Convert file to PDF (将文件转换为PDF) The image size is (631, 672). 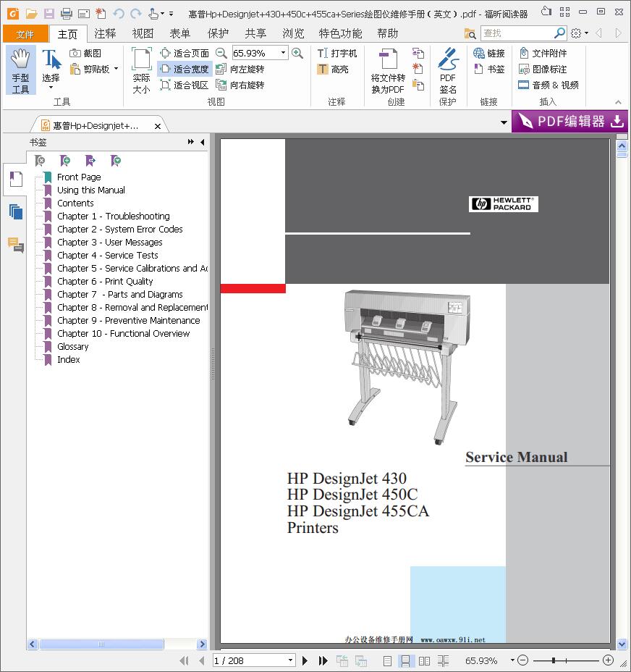click(x=388, y=71)
